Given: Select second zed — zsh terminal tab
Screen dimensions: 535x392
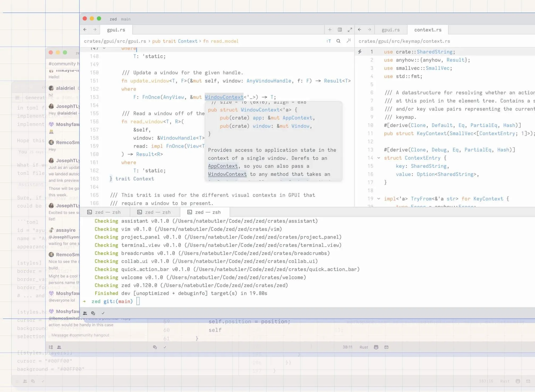Looking at the screenshot, I should (x=155, y=212).
